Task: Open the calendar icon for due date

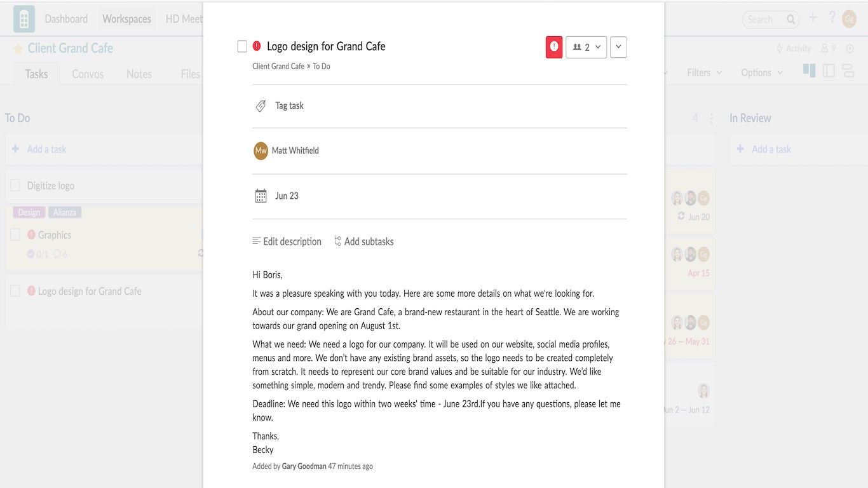Action: [261, 196]
